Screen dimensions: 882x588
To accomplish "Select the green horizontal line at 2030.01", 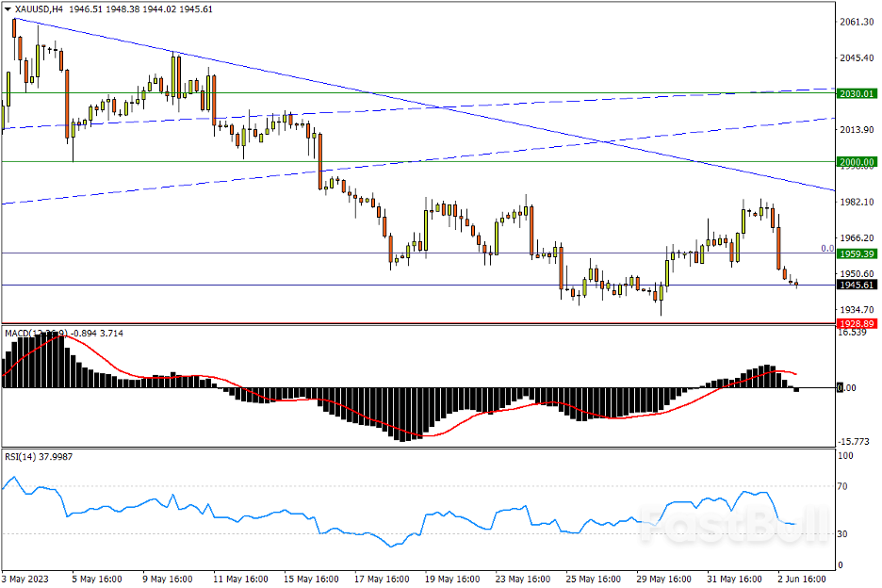I will pyautogui.click(x=283, y=93).
